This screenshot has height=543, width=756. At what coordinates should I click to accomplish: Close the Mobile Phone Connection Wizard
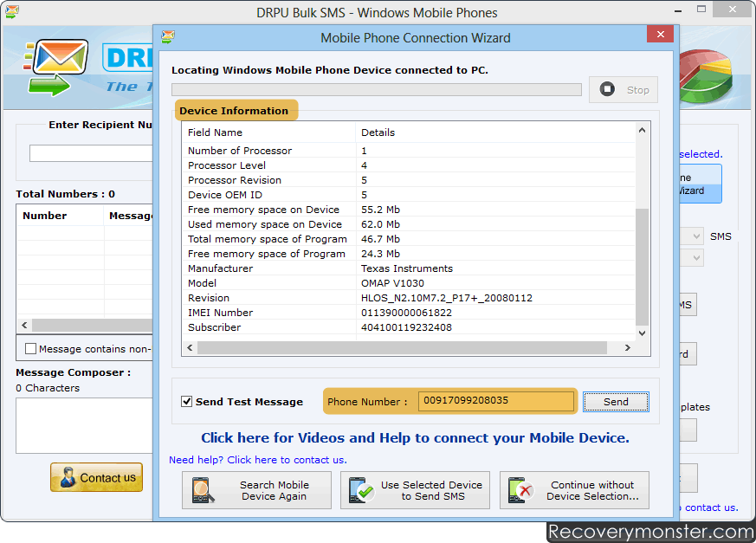(x=661, y=35)
